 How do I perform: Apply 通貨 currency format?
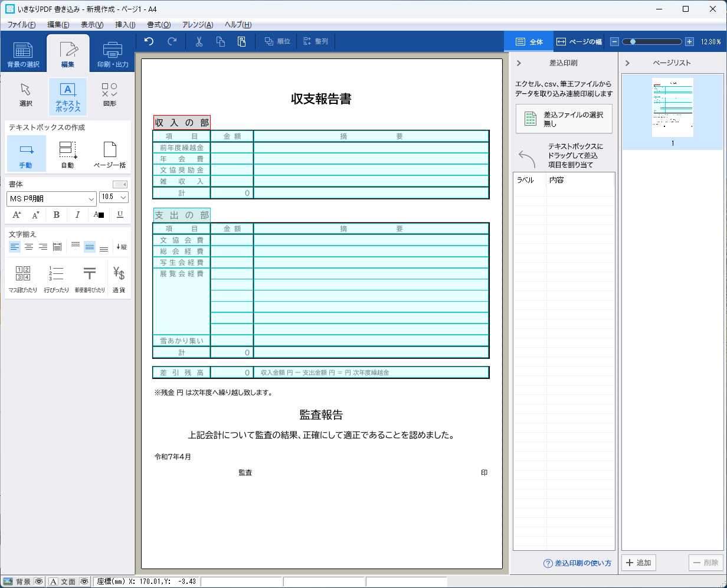[x=119, y=279]
